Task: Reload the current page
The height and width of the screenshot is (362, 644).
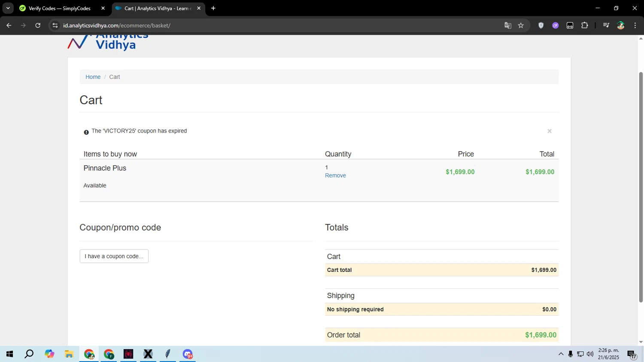Action: tap(38, 25)
